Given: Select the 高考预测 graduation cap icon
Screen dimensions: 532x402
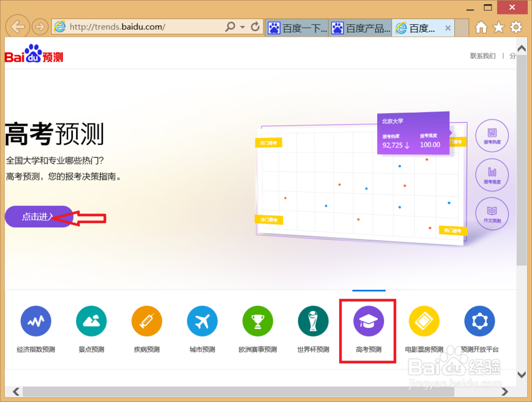Looking at the screenshot, I should (x=369, y=321).
